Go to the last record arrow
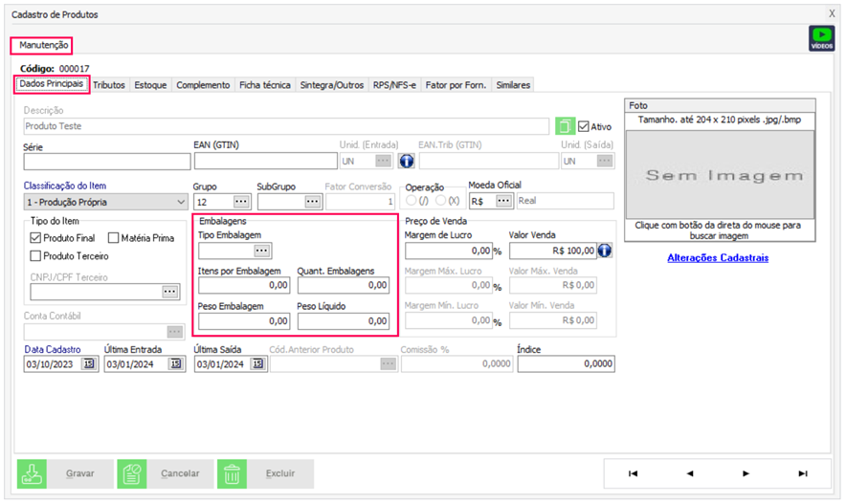This screenshot has width=846, height=504. tap(802, 473)
